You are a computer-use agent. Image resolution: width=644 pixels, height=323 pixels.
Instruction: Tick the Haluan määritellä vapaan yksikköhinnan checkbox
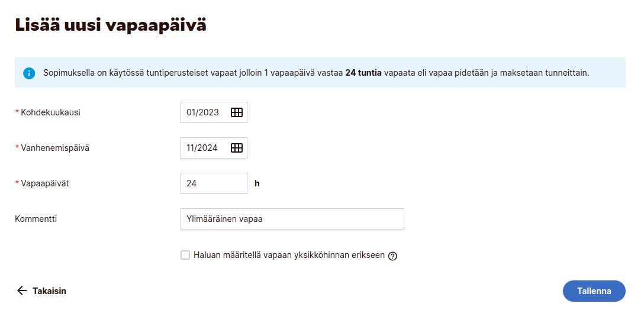click(185, 255)
